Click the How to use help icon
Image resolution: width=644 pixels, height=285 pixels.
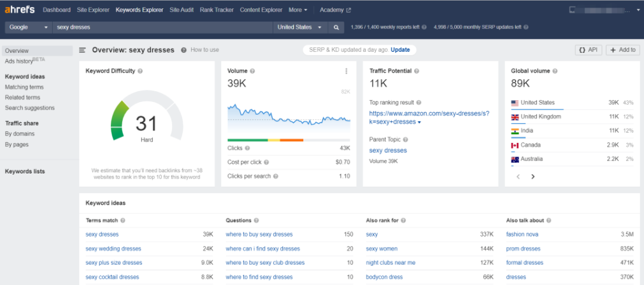183,50
